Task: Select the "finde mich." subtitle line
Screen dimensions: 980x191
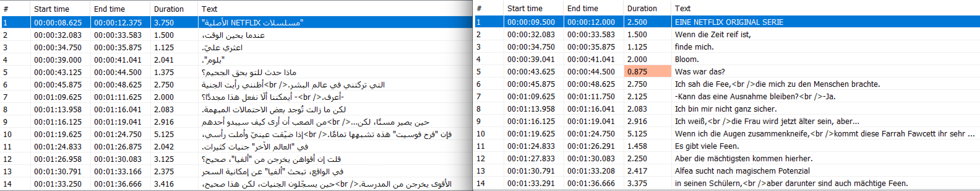Action: click(694, 47)
